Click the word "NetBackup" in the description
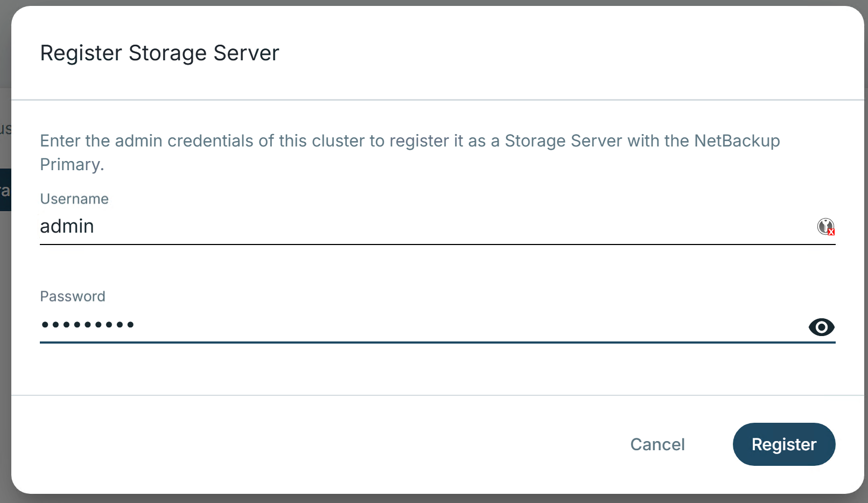The image size is (868, 503). tap(737, 141)
